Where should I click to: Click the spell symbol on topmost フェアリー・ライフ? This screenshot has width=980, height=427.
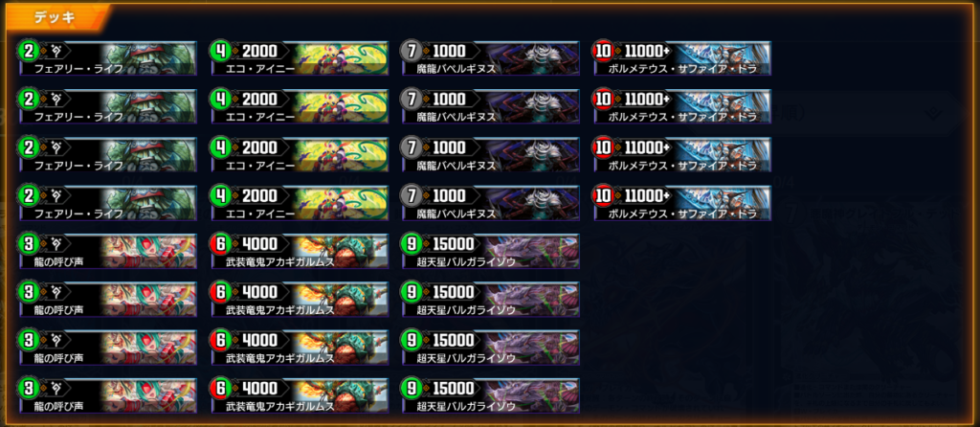(x=56, y=52)
